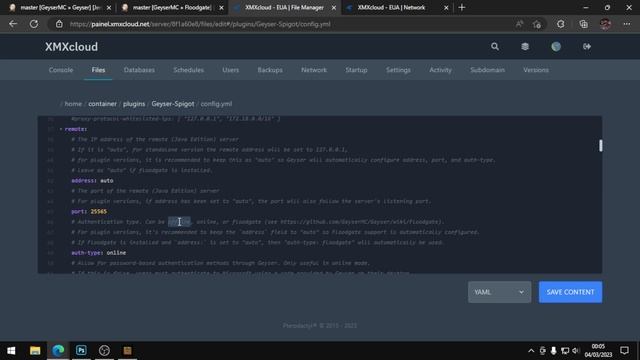Screen dimensions: 640x360
Task: Click the microphone tray icon
Action: pos(553,351)
